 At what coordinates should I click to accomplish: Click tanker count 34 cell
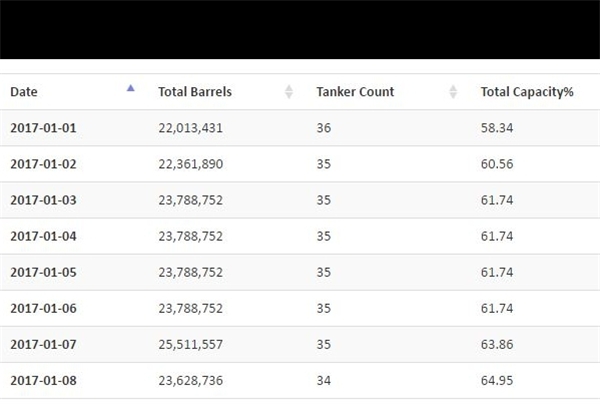click(x=323, y=380)
